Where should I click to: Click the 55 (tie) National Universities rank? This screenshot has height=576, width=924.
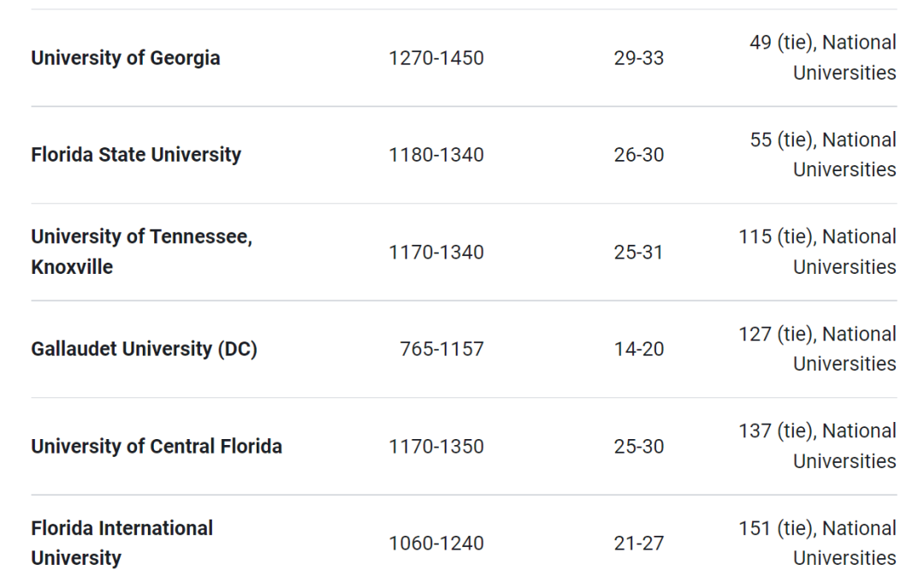click(x=823, y=154)
